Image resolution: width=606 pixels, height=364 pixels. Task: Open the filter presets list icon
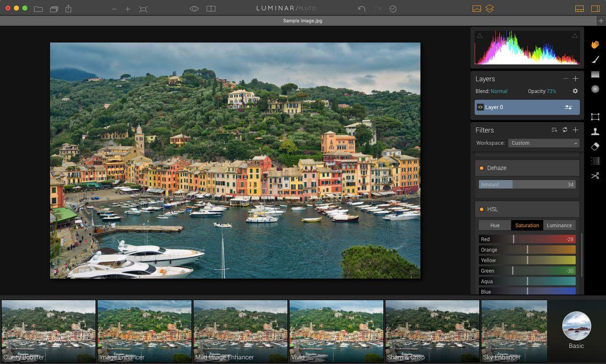554,130
